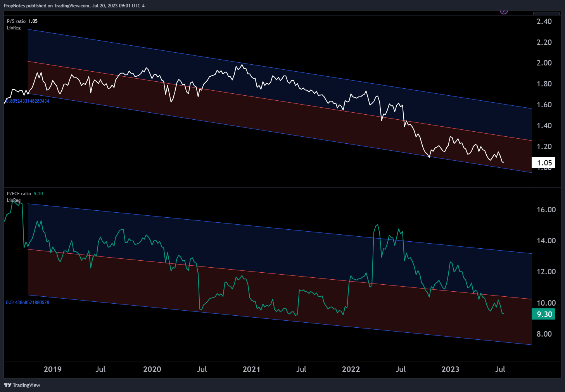
Task: Click the 14.00 tick on lower price axis
Action: point(546,241)
